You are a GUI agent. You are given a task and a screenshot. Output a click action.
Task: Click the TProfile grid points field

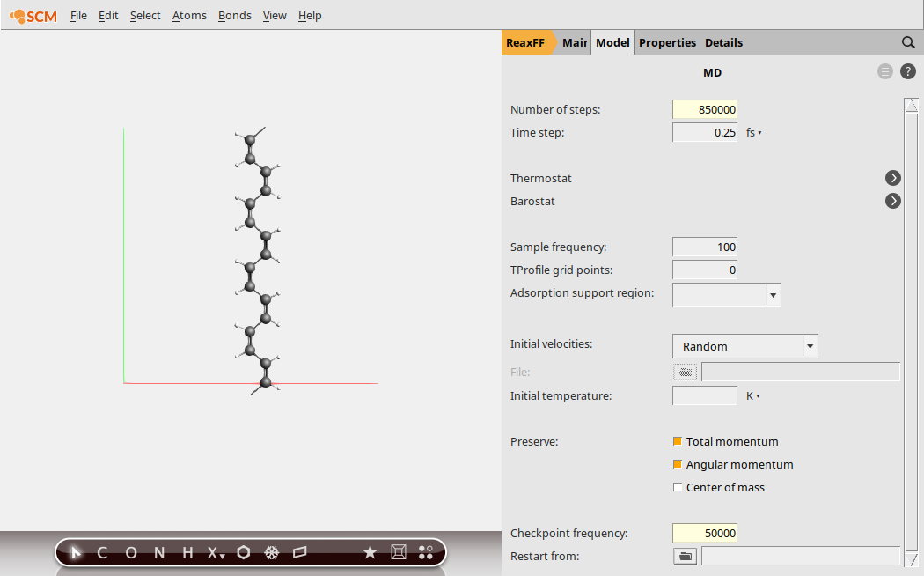pos(705,270)
